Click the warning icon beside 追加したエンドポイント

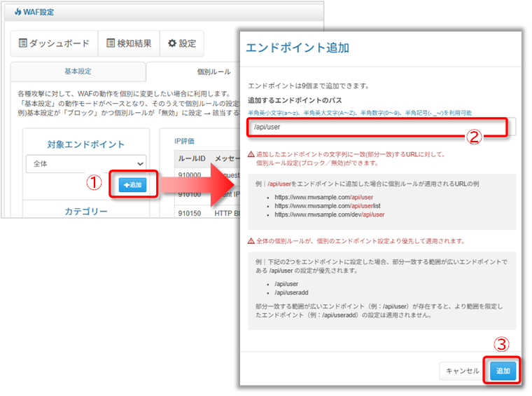[251, 154]
